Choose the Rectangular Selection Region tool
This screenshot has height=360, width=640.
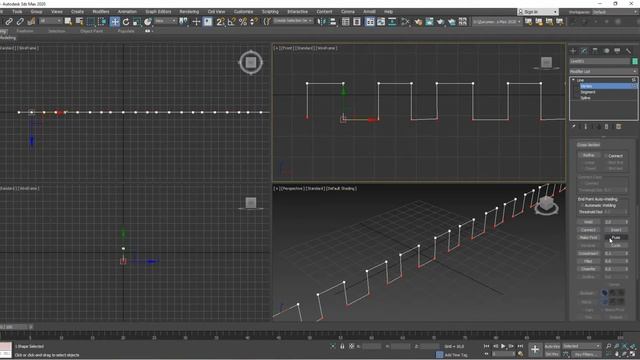[x=91, y=22]
